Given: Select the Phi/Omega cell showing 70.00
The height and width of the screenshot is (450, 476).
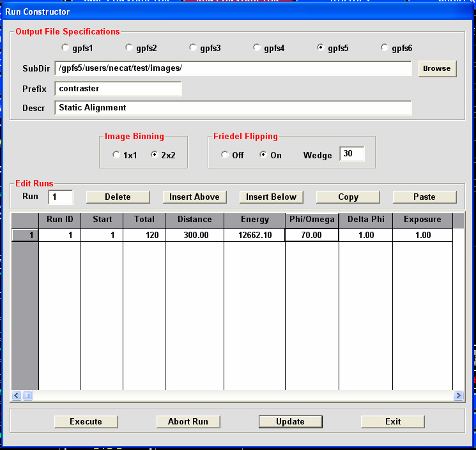Looking at the screenshot, I should pos(311,235).
